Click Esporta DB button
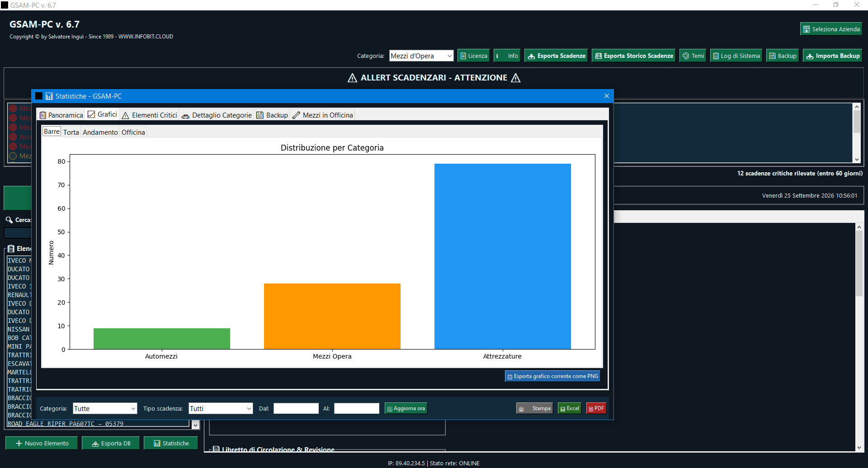 coord(111,443)
